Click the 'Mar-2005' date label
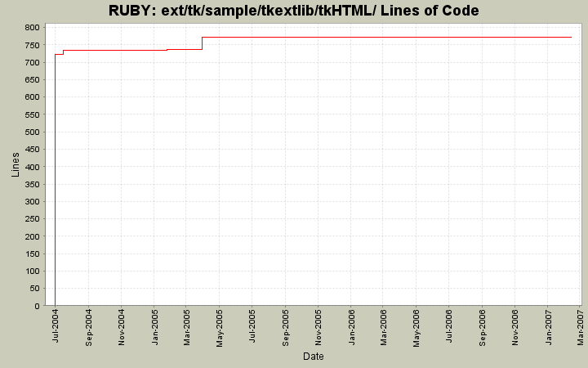Viewport: 588px width, 368px height. click(186, 327)
